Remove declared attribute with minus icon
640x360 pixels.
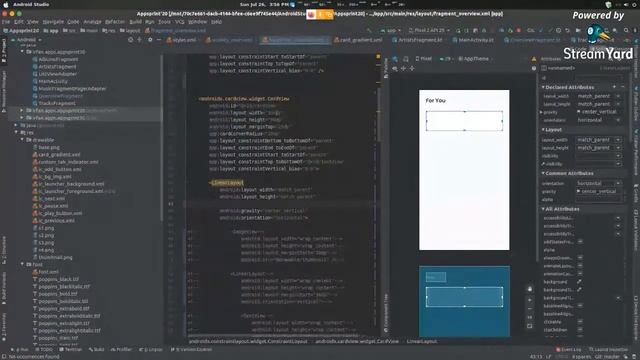pos(622,87)
